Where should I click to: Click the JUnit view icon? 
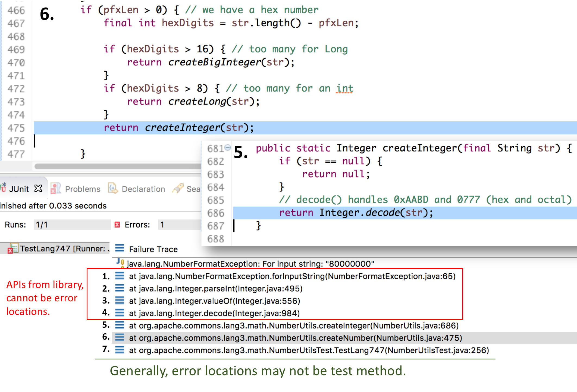pyautogui.click(x=3, y=188)
